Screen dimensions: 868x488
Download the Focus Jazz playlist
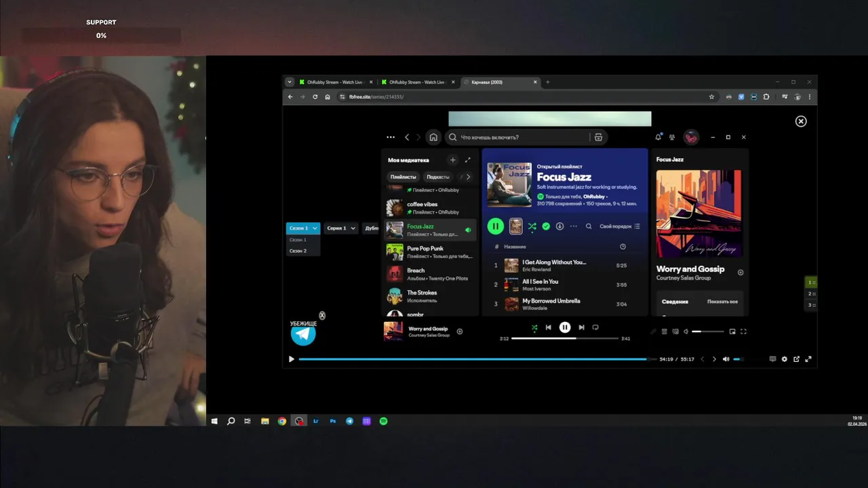pyautogui.click(x=559, y=226)
